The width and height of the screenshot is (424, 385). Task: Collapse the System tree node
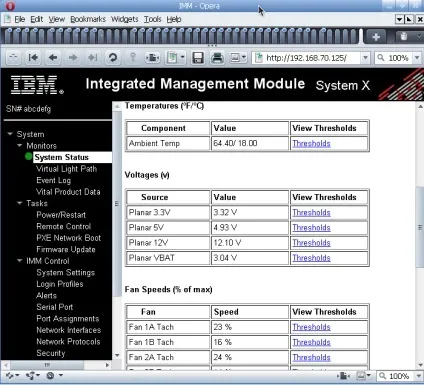(10, 134)
